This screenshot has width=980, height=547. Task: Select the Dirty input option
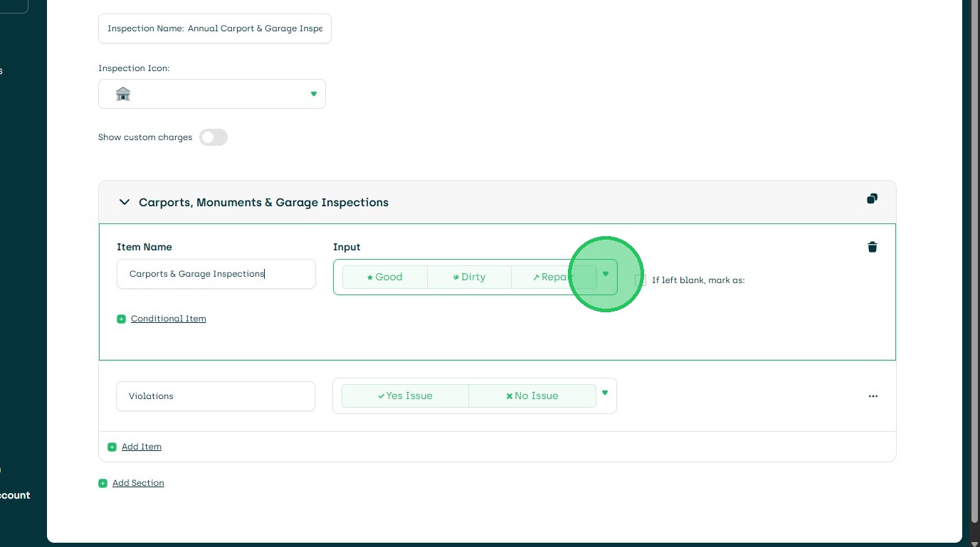[469, 277]
